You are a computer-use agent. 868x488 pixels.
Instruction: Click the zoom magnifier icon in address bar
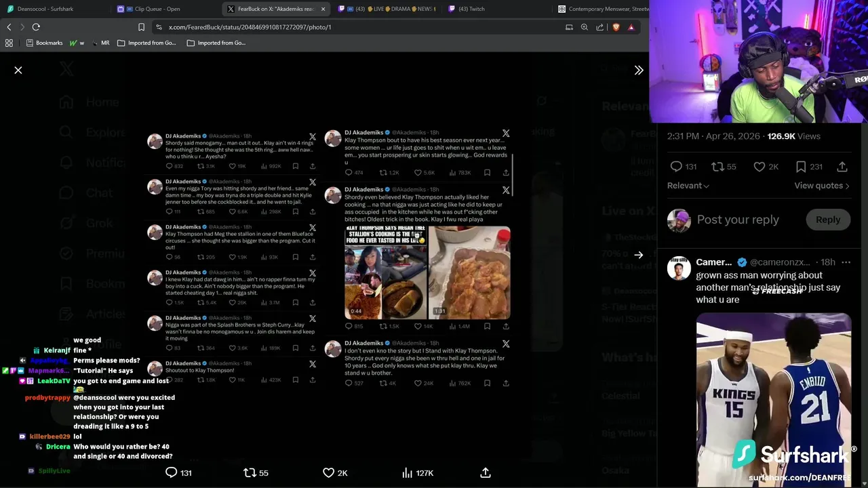point(585,27)
